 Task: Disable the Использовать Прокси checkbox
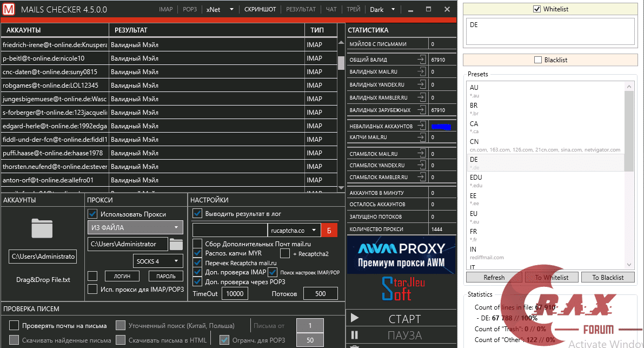[92, 214]
